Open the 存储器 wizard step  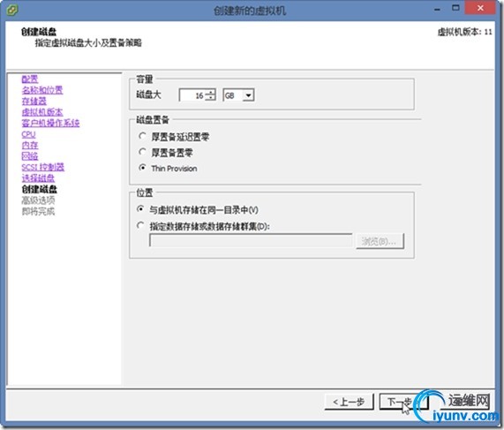34,101
